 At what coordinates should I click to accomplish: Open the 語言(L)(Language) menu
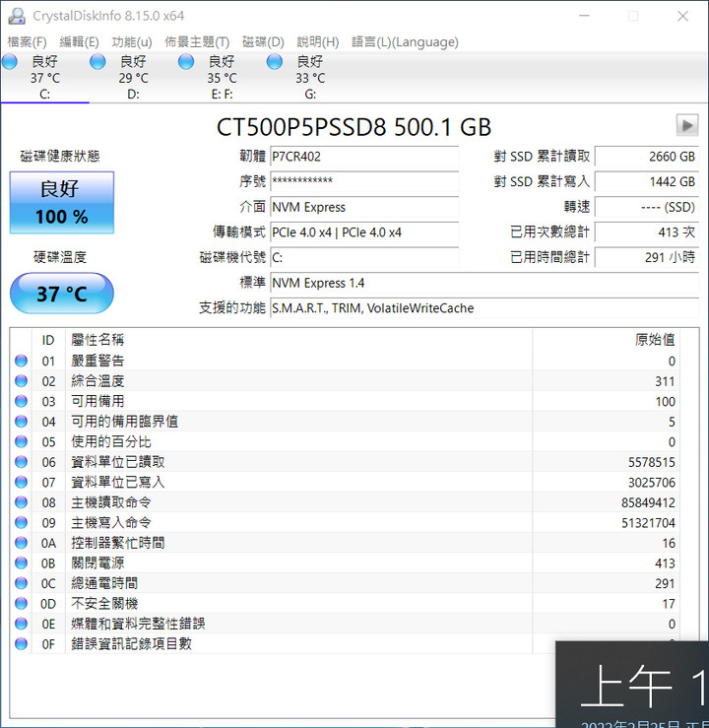(405, 41)
